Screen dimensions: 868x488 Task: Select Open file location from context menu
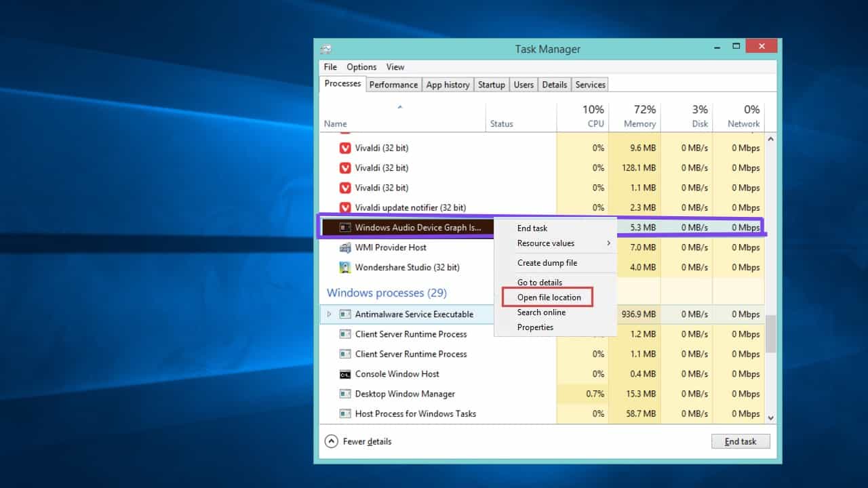pyautogui.click(x=547, y=297)
